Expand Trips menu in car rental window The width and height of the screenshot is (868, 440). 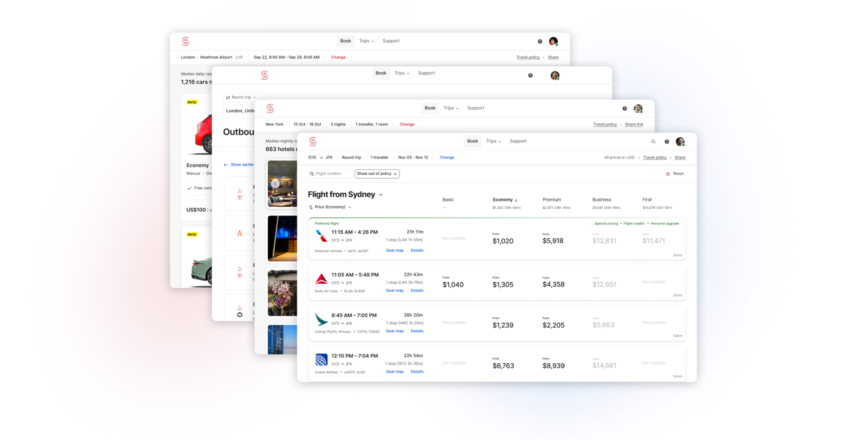coord(366,41)
